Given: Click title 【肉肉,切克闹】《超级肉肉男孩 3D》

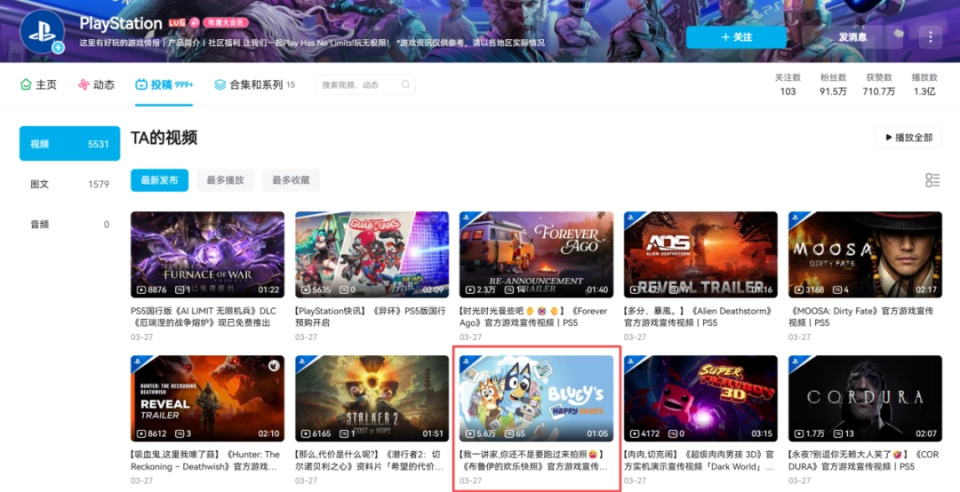Looking at the screenshot, I should click(699, 461).
